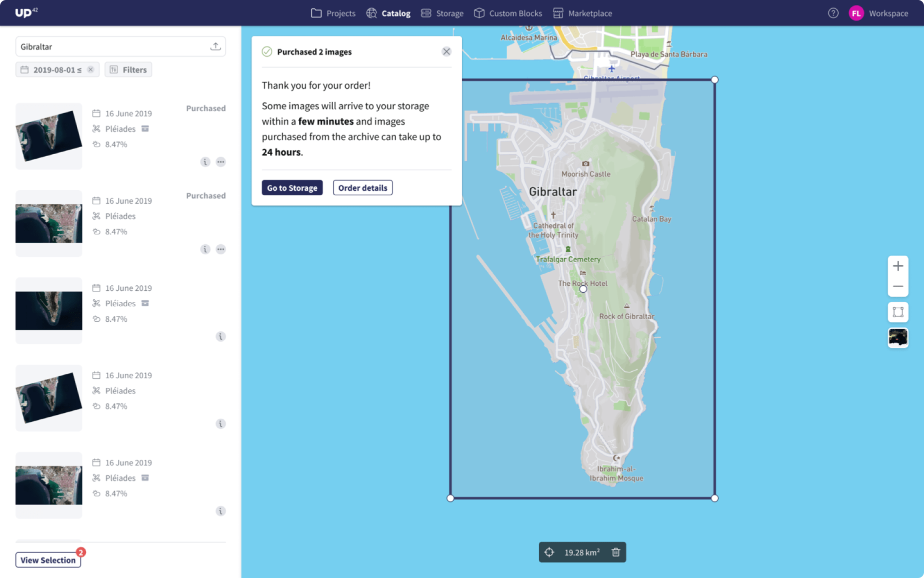Delete the drawn area with trash icon
This screenshot has width=924, height=578.
[x=616, y=552]
